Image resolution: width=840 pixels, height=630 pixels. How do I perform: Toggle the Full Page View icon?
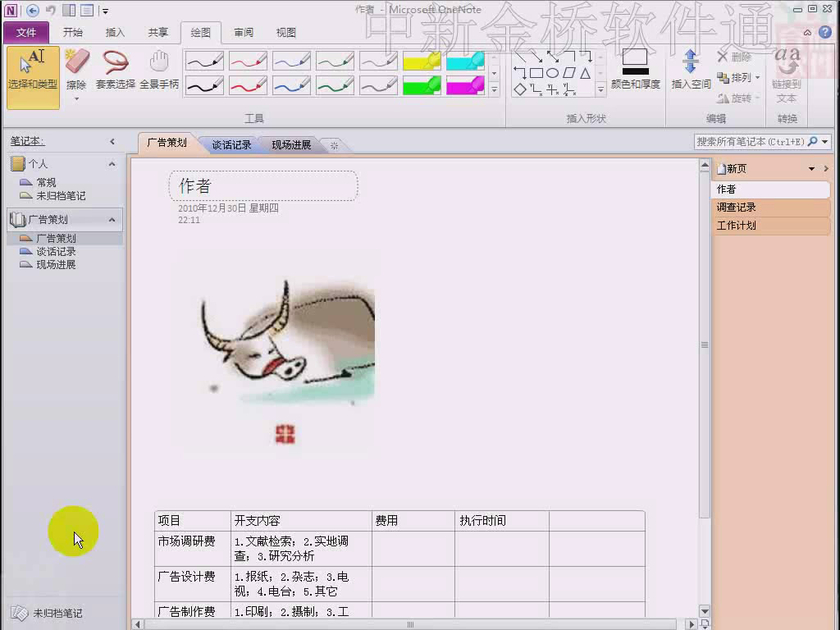point(87,10)
